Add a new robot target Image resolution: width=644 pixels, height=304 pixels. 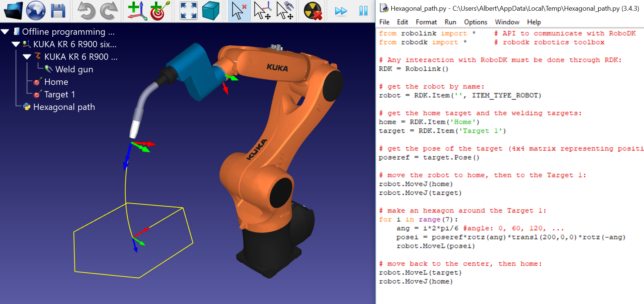coord(160,11)
